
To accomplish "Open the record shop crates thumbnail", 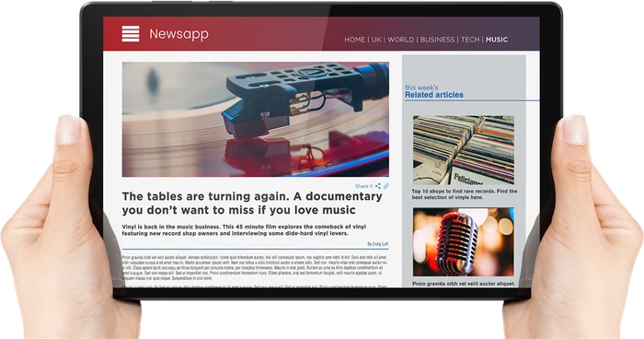I will (464, 150).
